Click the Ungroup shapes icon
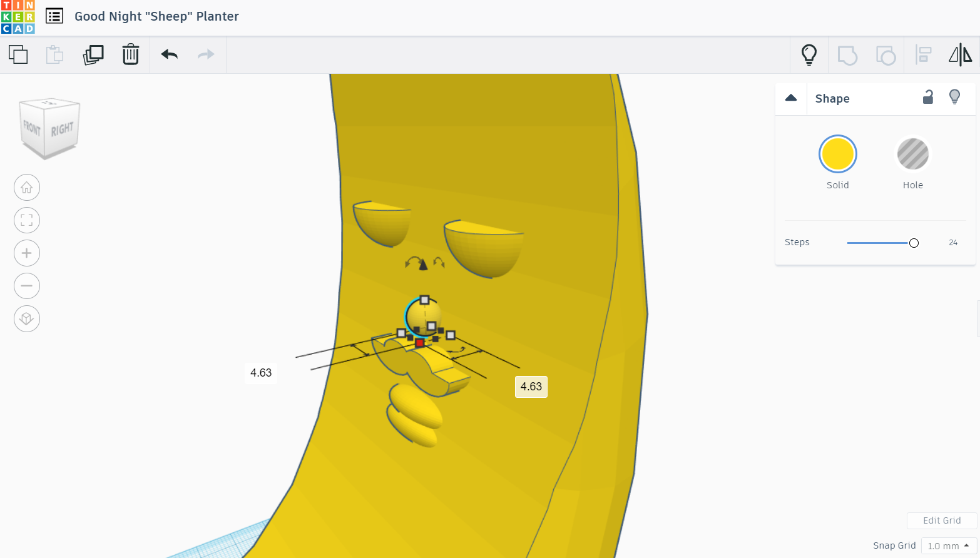980x558 pixels. click(886, 56)
